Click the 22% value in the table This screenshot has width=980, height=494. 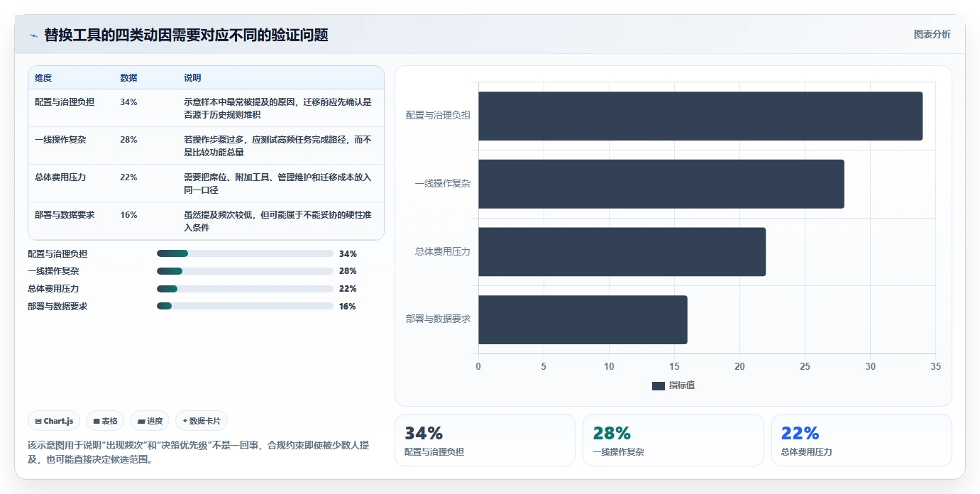pos(128,177)
